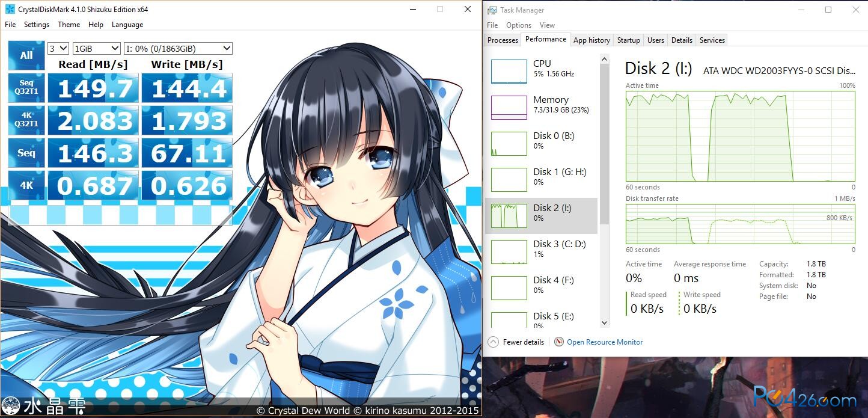Click the Write speed 0 KB/s value
The height and width of the screenshot is (418, 868).
[700, 309]
